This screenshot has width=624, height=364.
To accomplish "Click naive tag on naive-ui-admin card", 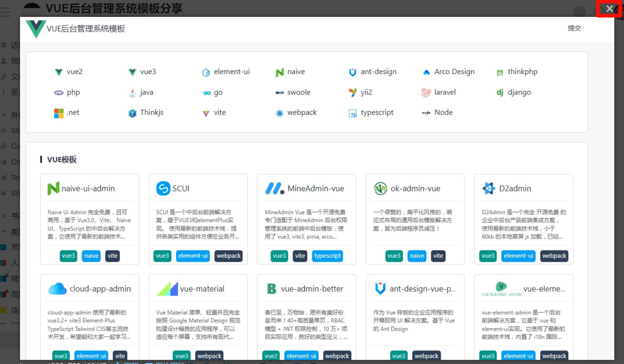I will (x=91, y=256).
